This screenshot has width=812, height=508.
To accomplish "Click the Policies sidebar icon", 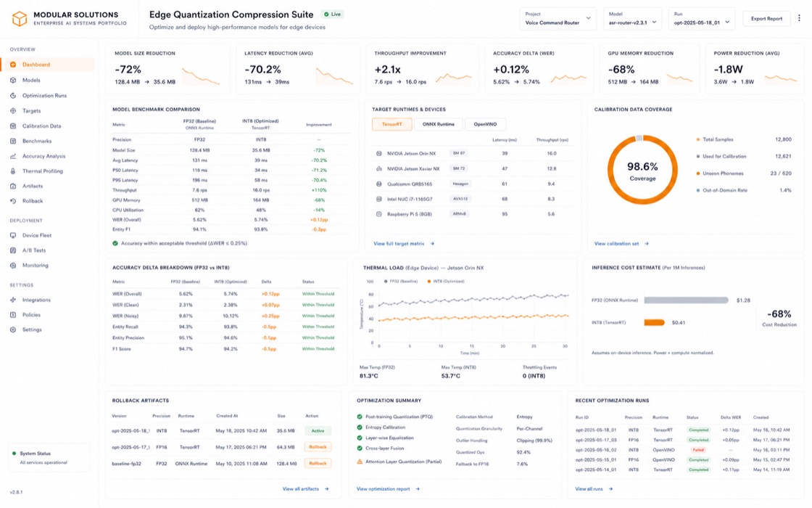I will click(x=13, y=315).
